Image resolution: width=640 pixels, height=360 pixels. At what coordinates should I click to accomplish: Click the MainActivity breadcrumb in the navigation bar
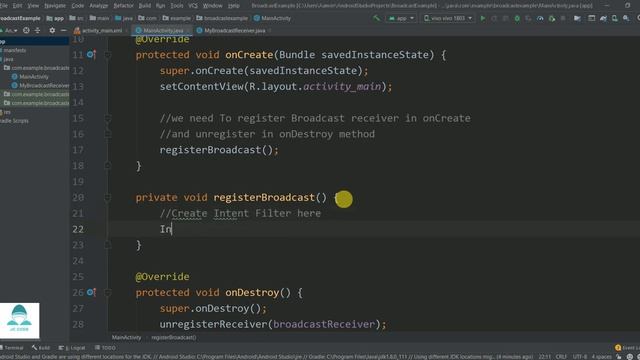point(272,18)
